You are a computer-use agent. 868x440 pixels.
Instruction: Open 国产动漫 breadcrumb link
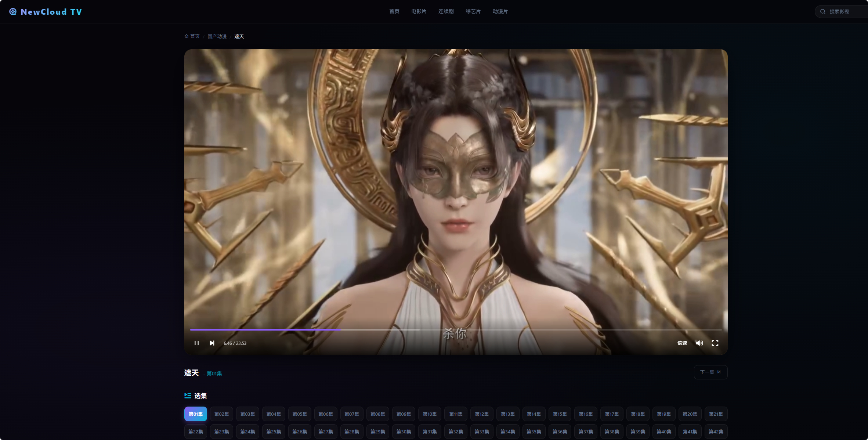217,36
